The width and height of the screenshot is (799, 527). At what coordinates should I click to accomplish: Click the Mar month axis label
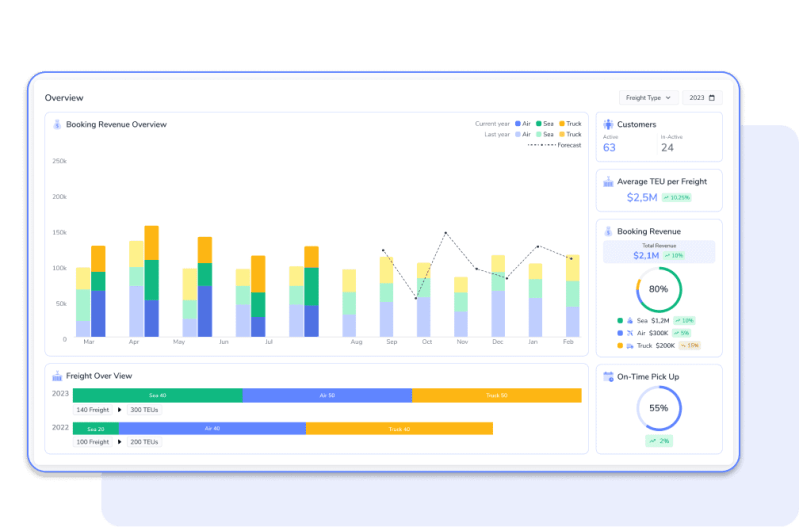coord(89,342)
